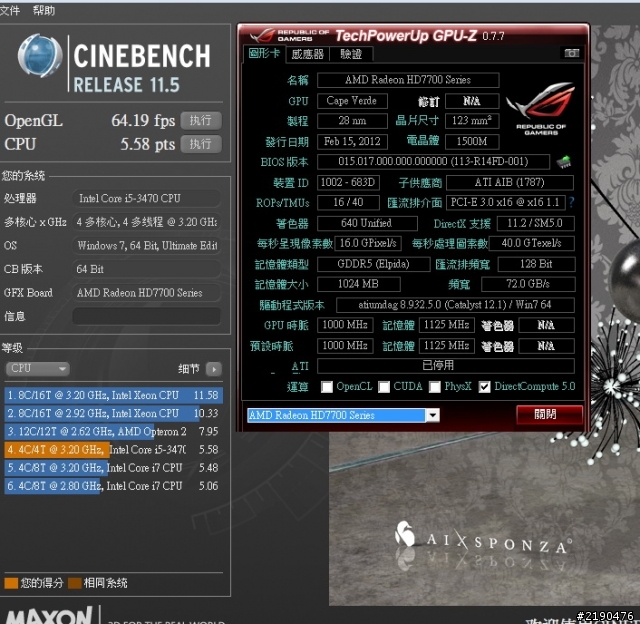This screenshot has width=640, height=624.
Task: Click the Cape Verde GPU field
Action: point(352,101)
